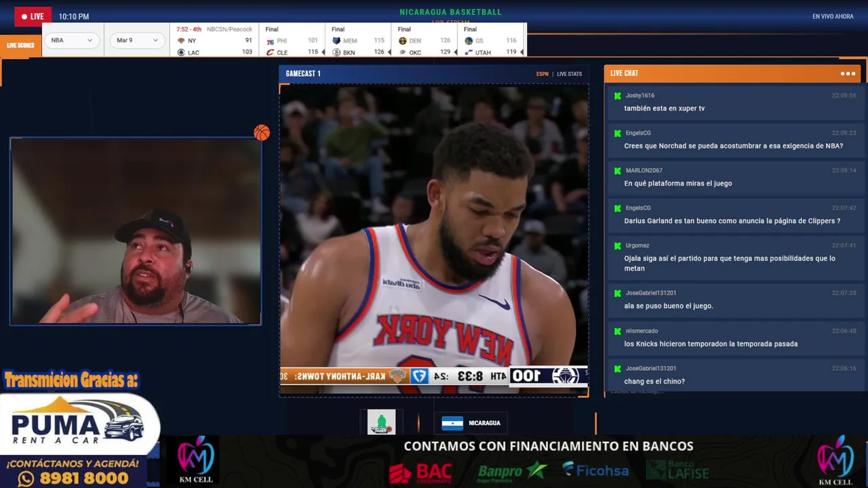Click the Thunder logo next to OKC
The image size is (868, 488).
[403, 52]
